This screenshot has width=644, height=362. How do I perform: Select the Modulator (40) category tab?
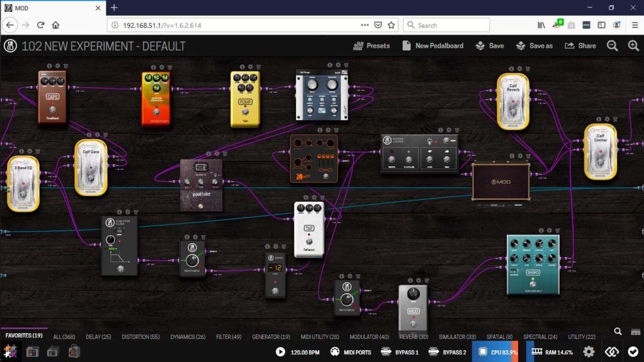(x=369, y=337)
